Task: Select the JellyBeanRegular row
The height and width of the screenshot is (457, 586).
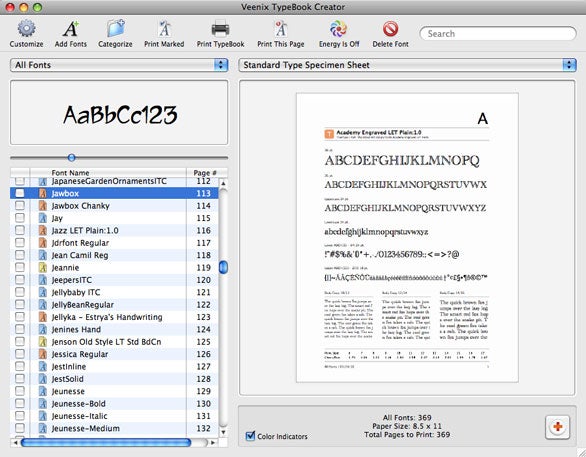Action: [114, 305]
